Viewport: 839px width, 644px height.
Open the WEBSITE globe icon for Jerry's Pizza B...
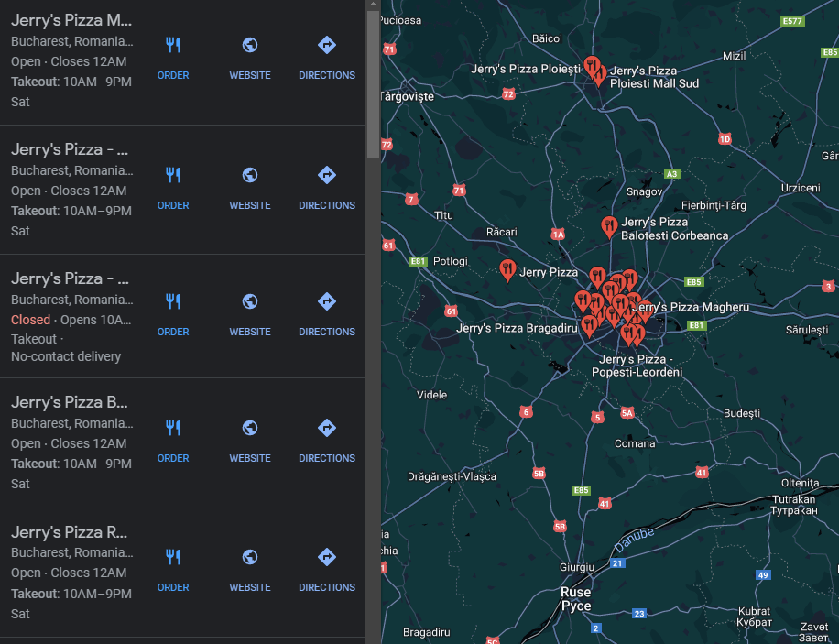tap(250, 428)
